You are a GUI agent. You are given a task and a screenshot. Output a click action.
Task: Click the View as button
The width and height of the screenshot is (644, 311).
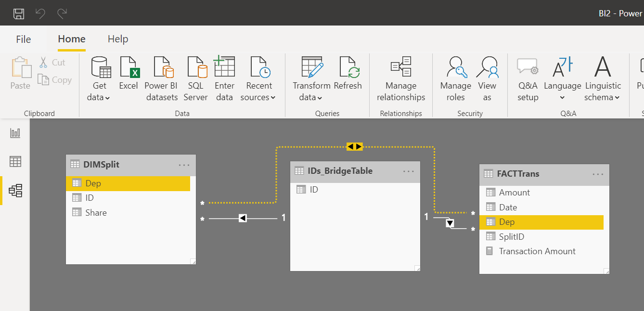487,79
